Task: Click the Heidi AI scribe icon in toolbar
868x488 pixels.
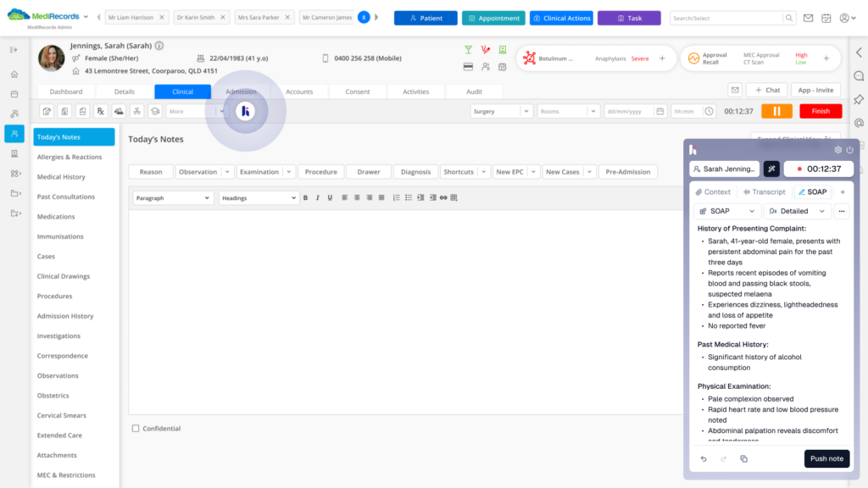Action: tap(245, 111)
